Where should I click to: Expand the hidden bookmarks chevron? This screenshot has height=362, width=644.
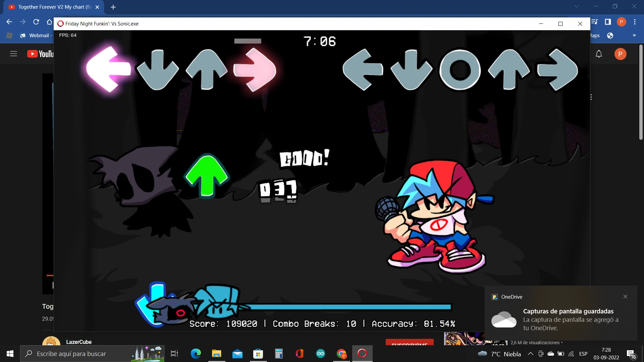point(634,36)
